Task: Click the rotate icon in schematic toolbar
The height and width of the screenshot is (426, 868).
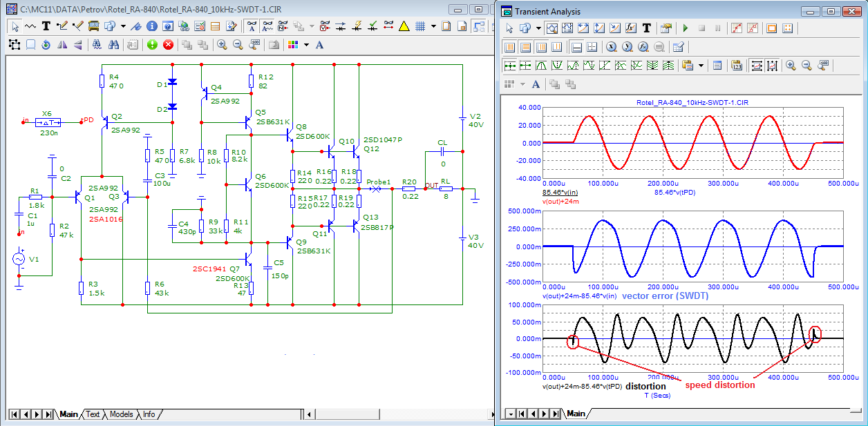Action: (46, 44)
